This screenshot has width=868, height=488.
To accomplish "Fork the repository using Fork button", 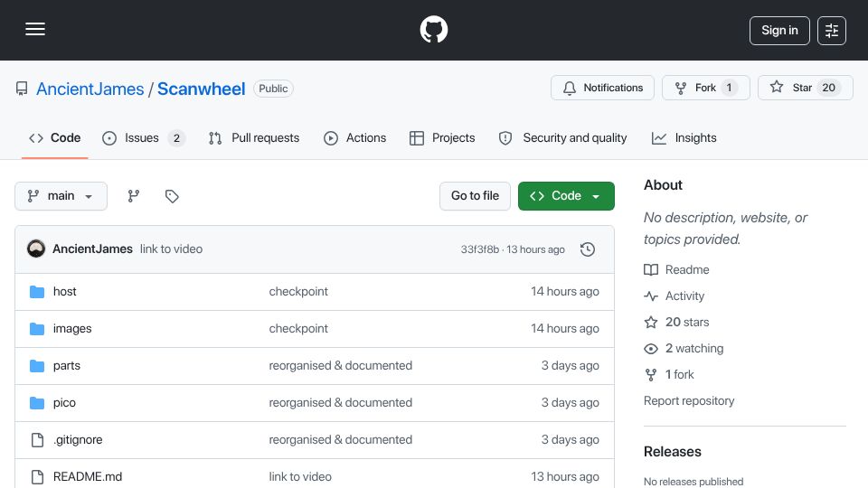I will click(x=706, y=88).
